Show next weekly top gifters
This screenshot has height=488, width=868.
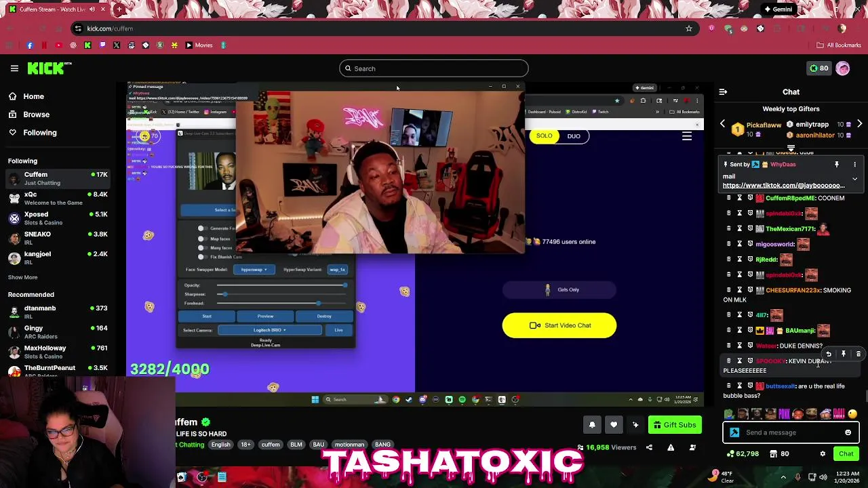coord(859,125)
